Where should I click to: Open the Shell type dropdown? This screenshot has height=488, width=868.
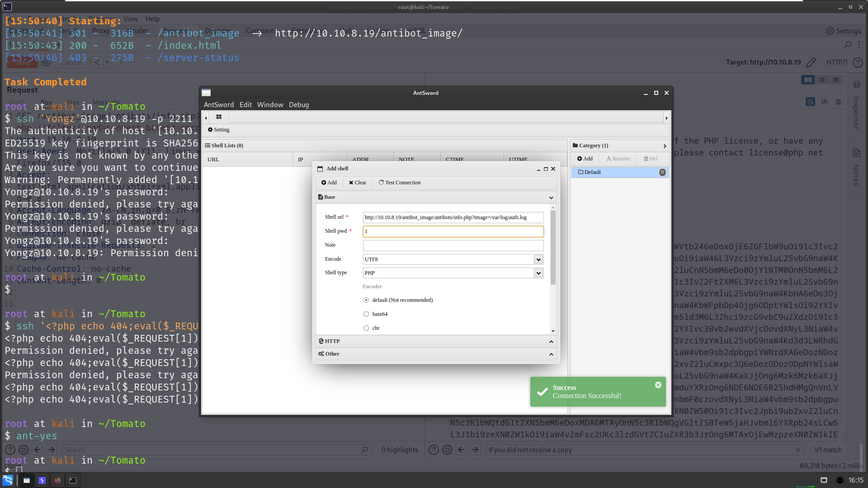coord(538,273)
